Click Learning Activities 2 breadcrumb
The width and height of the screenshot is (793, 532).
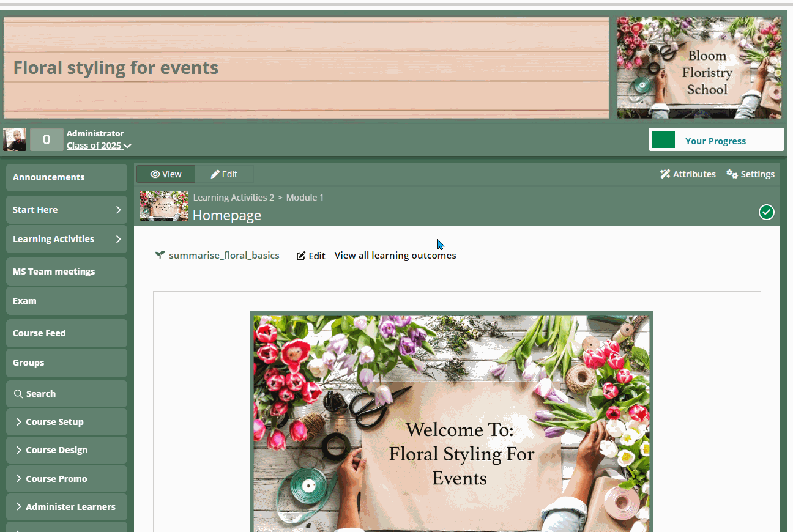click(234, 198)
